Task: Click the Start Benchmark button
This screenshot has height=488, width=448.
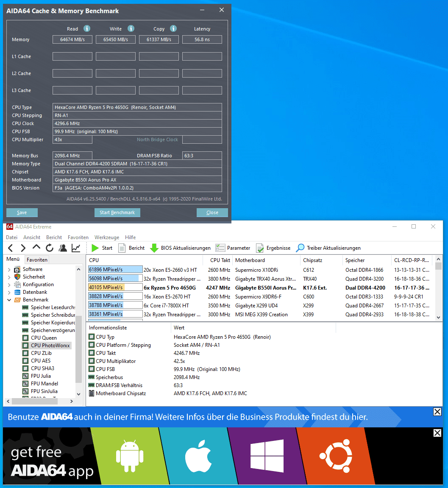Action: (117, 212)
